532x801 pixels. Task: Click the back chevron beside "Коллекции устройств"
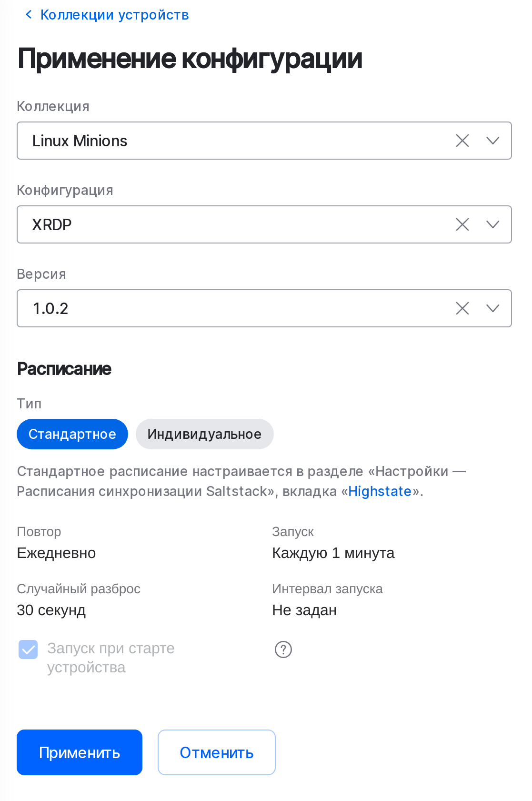[x=29, y=14]
